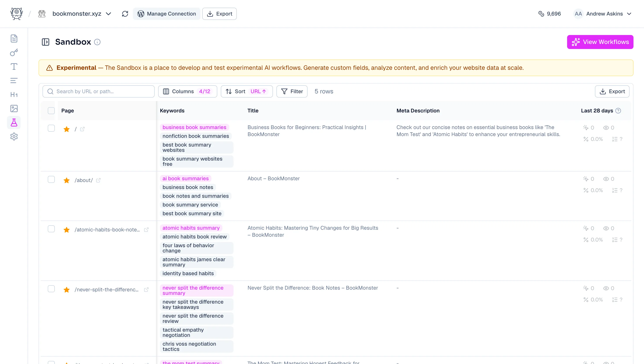Toggle the sidebar panel icon beside Sandbox
This screenshot has height=364, width=644.
pos(46,42)
